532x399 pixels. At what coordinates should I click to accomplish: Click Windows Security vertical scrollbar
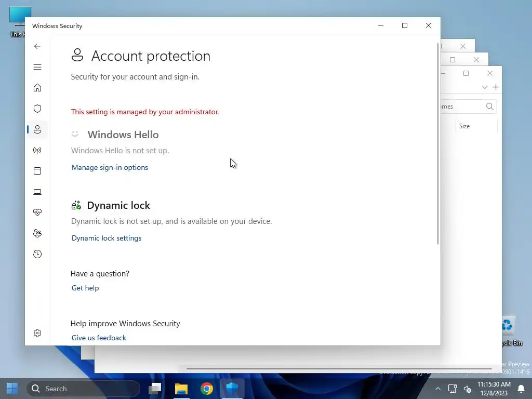pos(438,143)
